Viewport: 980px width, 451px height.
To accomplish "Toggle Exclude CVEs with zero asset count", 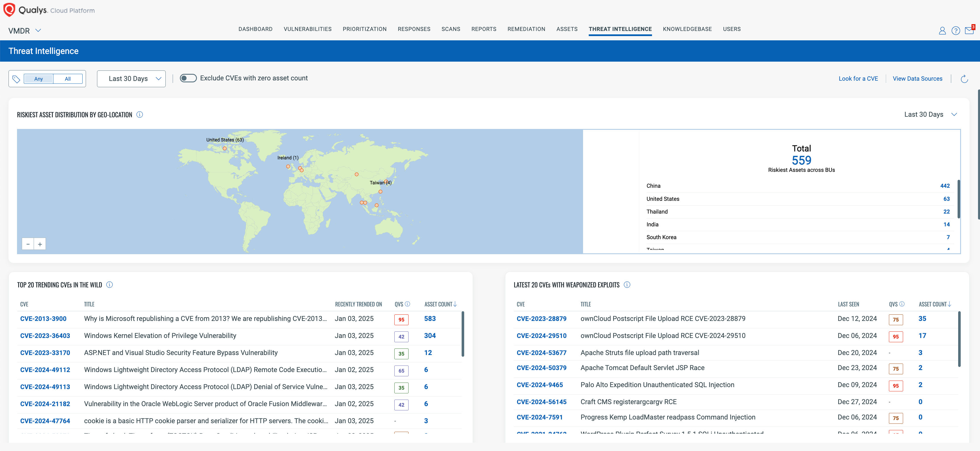I will [188, 78].
